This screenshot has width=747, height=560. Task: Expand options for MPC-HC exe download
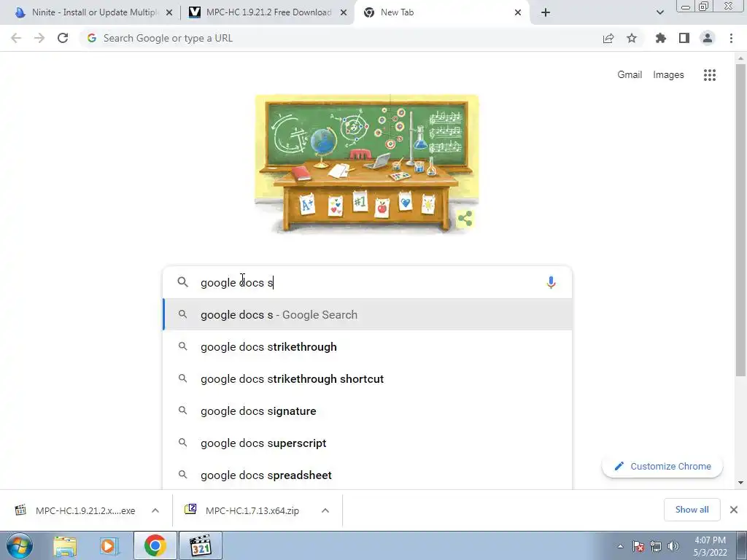tap(155, 510)
